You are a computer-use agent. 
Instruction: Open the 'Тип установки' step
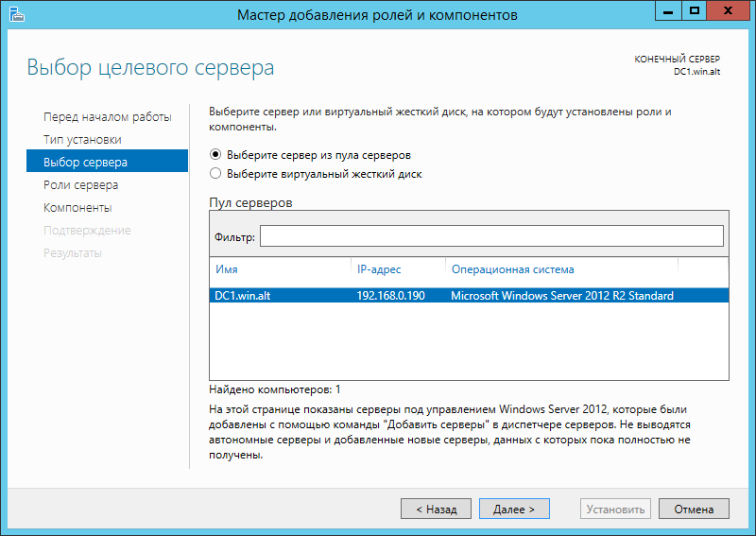(x=82, y=139)
